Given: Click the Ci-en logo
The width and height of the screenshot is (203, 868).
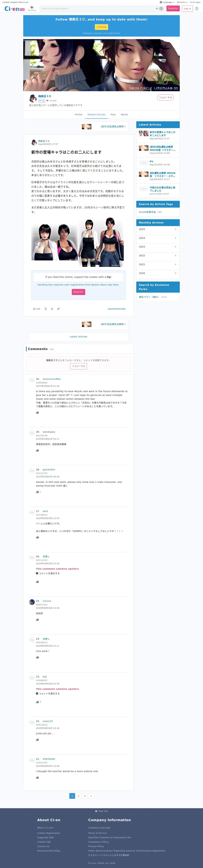Looking at the screenshot, I should click(15, 9).
